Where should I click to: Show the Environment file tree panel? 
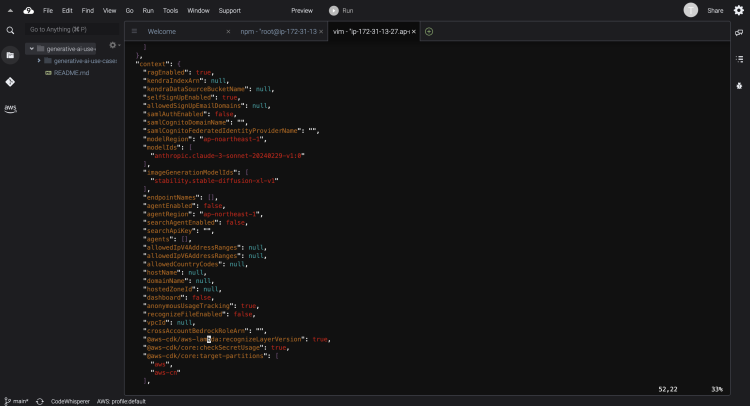(10, 55)
